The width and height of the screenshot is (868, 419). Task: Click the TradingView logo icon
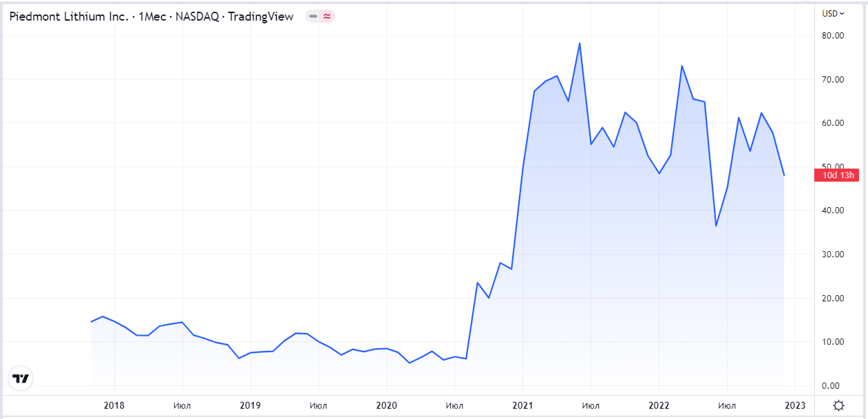(21, 378)
